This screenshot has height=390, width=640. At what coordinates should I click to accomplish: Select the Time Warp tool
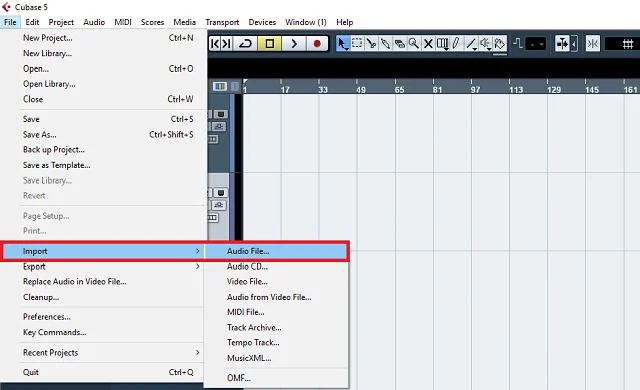442,43
